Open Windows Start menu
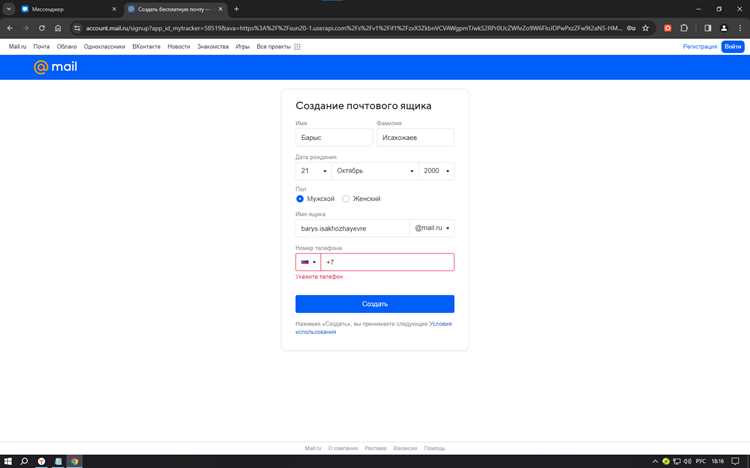Viewport: 750px width, 468px height. 8,461
